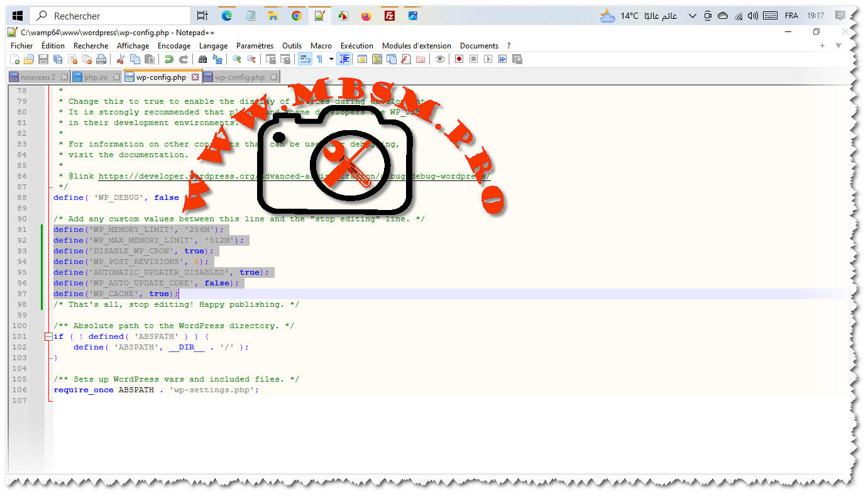Viewport: 868px width, 496px height.
Task: Toggle the indent guide toolbar button
Action: 344,59
